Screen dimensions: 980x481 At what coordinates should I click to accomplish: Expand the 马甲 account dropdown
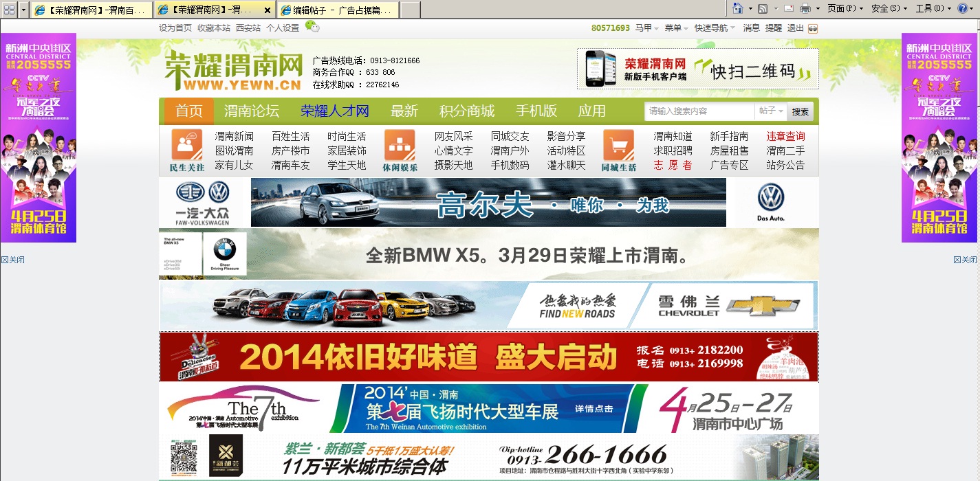(648, 28)
